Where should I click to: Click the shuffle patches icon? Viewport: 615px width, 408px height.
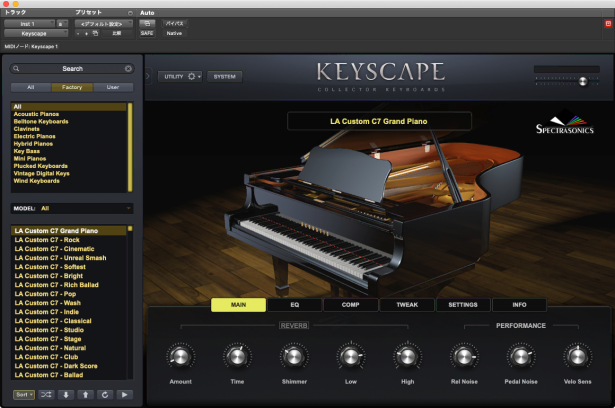pos(47,394)
